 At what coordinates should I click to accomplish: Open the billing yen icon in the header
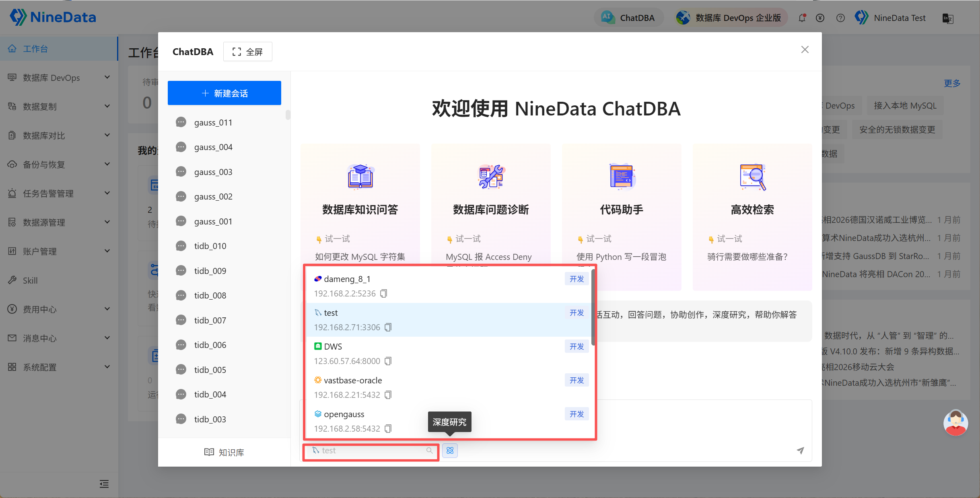(x=820, y=18)
